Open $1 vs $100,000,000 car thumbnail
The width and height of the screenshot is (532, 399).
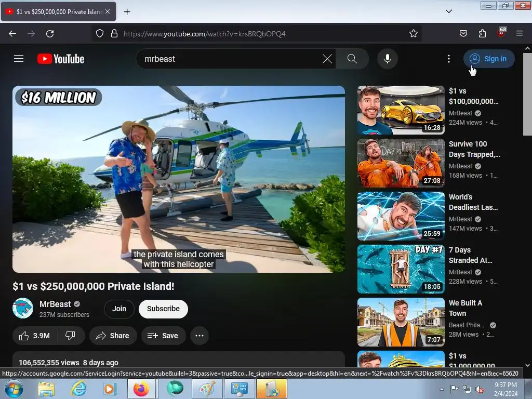pos(401,110)
